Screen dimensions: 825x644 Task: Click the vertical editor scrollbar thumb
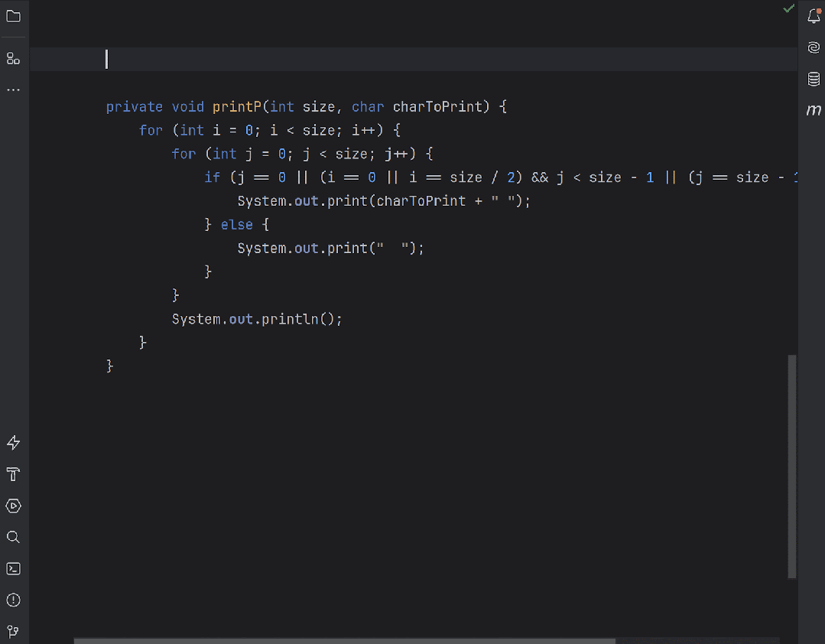(x=792, y=467)
